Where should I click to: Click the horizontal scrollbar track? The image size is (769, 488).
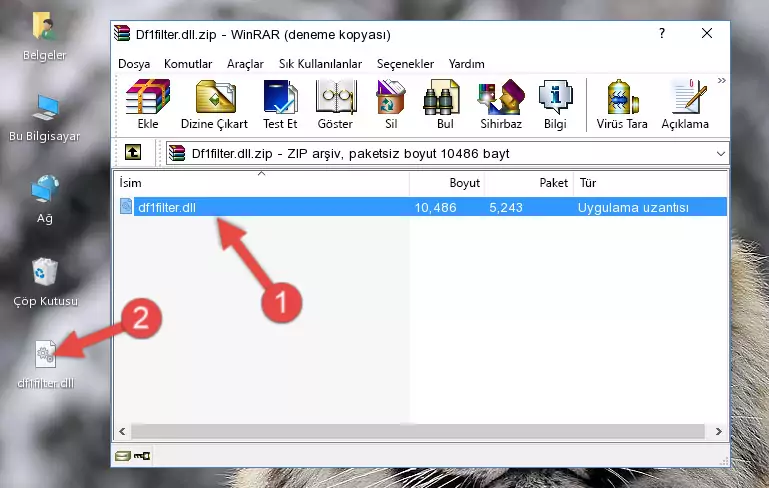point(418,431)
